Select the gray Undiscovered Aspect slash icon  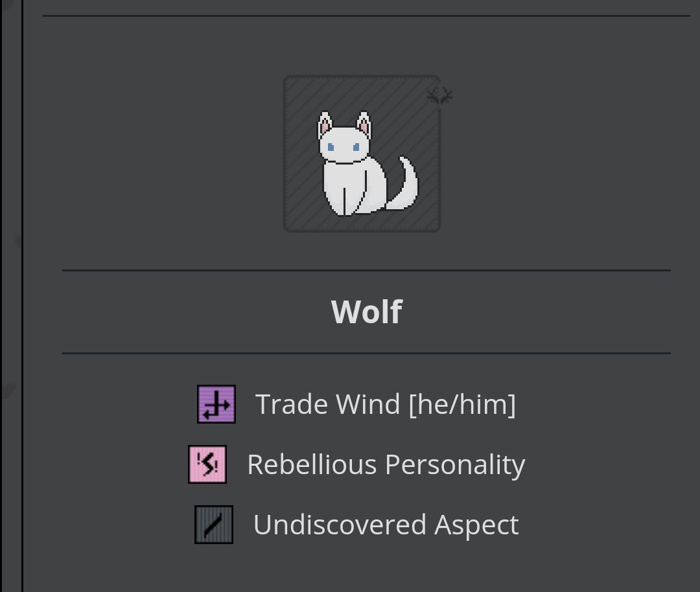pos(214,525)
